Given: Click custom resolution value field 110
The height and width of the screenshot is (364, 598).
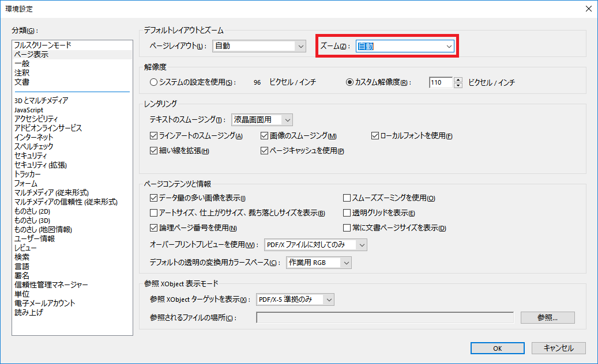Looking at the screenshot, I should click(441, 82).
